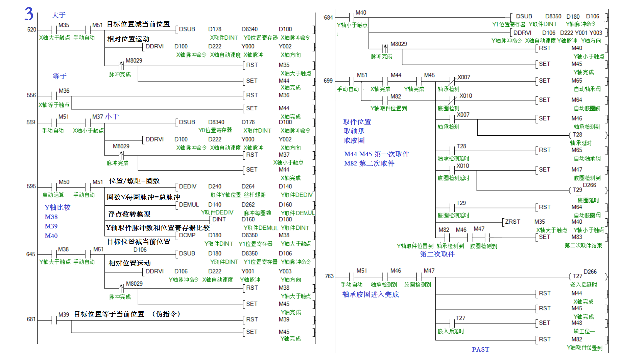Click the DCMP instruction

(x=187, y=235)
